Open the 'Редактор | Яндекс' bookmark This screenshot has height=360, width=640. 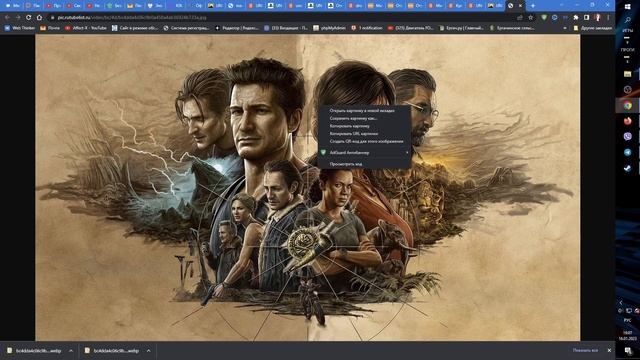pyautogui.click(x=236, y=28)
